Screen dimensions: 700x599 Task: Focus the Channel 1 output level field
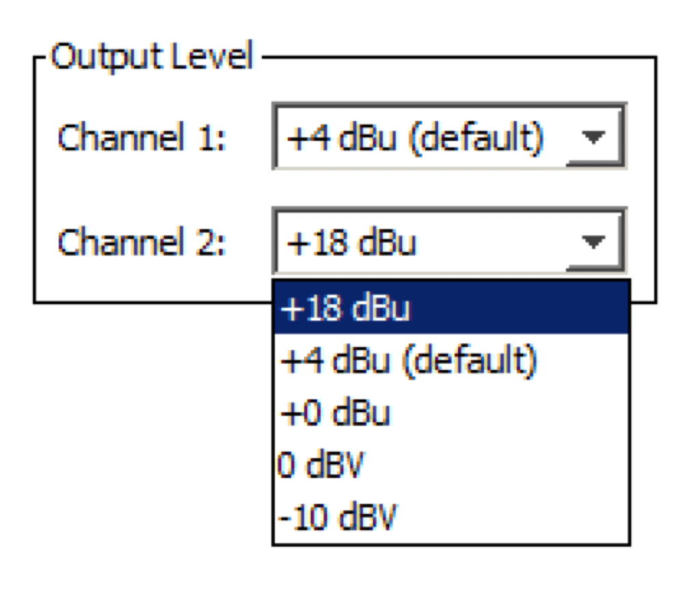415,137
